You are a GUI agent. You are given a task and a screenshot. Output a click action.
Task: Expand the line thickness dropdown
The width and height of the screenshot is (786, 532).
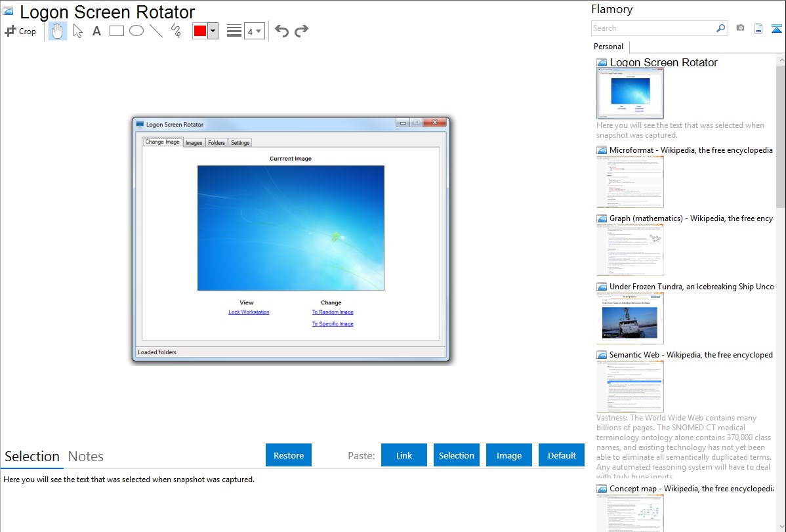point(255,31)
